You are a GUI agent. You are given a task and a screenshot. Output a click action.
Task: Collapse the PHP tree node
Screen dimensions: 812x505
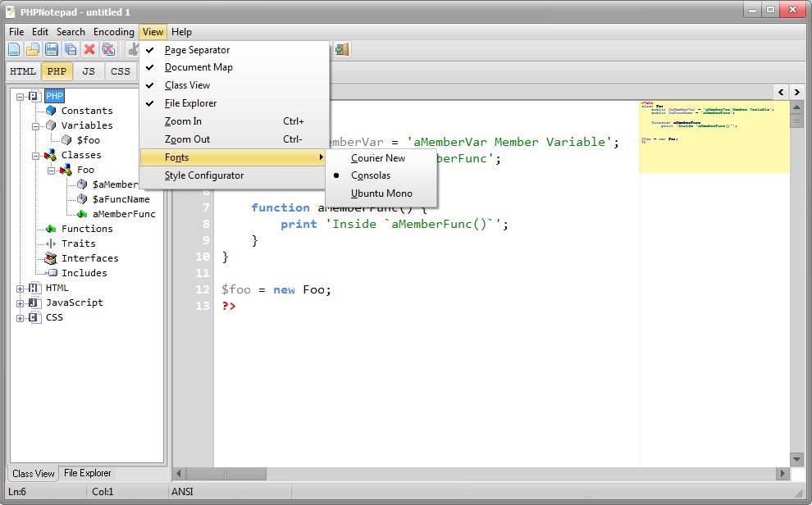pyautogui.click(x=21, y=97)
